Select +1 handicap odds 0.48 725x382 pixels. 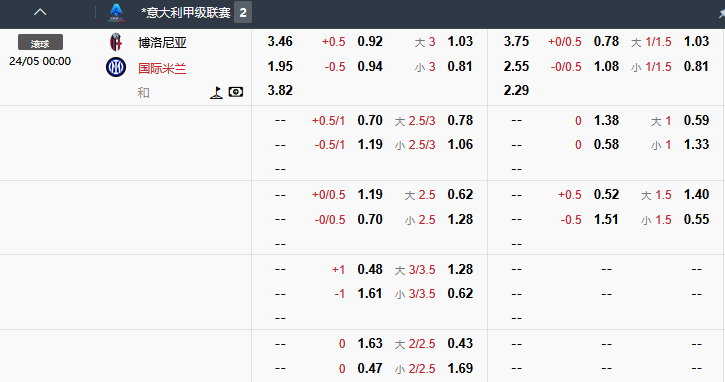click(x=370, y=269)
